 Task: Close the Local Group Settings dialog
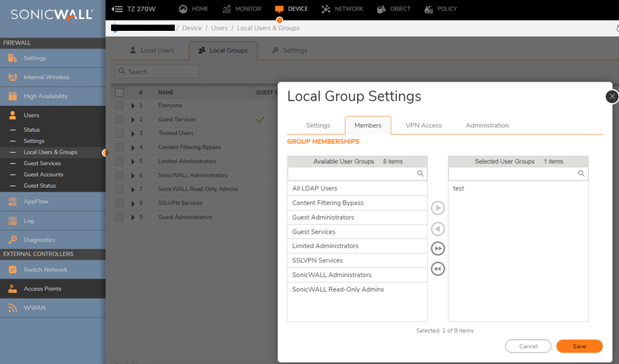612,97
